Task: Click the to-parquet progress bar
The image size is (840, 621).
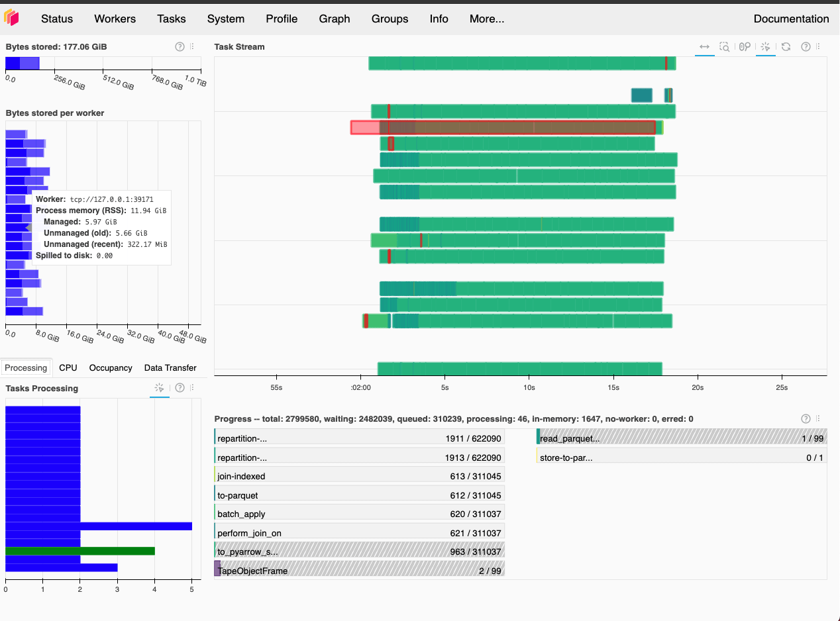Action: (x=359, y=495)
